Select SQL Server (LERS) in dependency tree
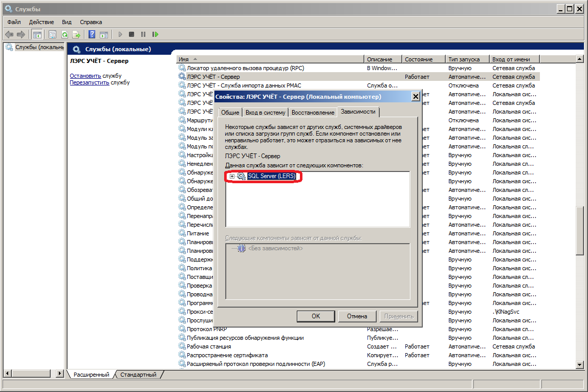 pos(271,176)
